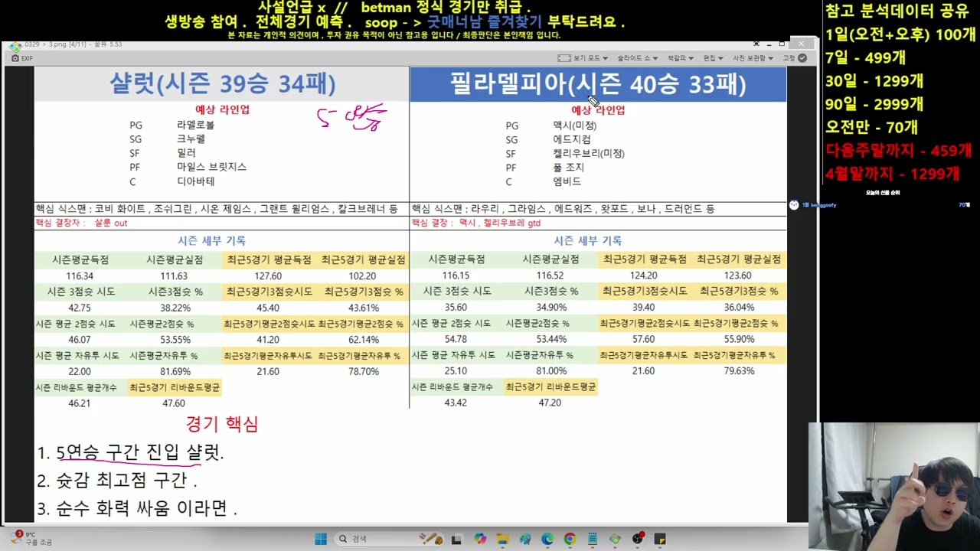The image size is (980, 551).
Task: Click the 4월말까지 - 1299개 offer text
Action: tap(892, 174)
